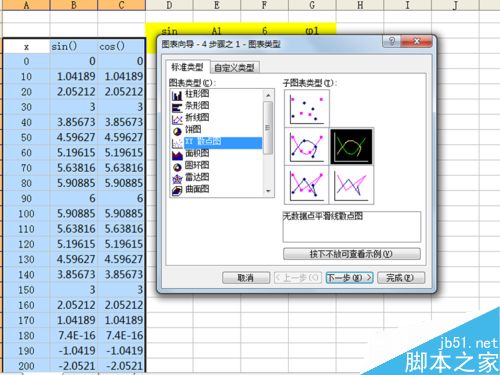This screenshot has height=375, width=500.
Task: Select the XY scatter chart icon
Action: coord(177,143)
